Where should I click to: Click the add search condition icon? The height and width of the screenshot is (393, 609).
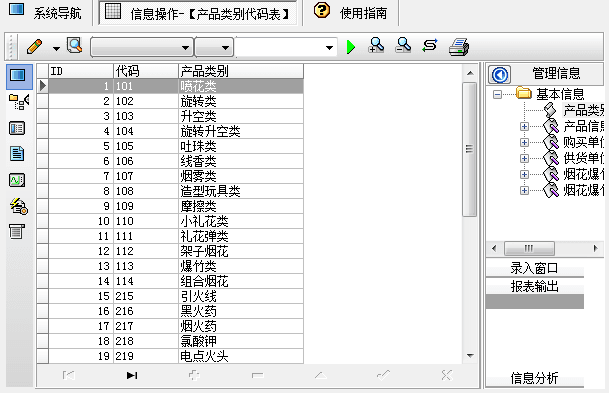376,45
